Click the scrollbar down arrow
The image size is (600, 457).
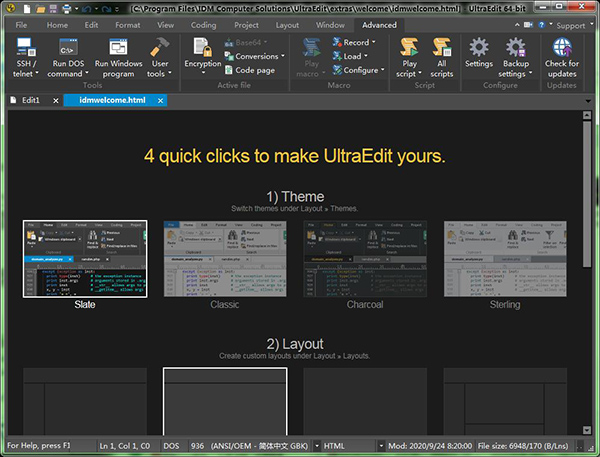(x=587, y=430)
